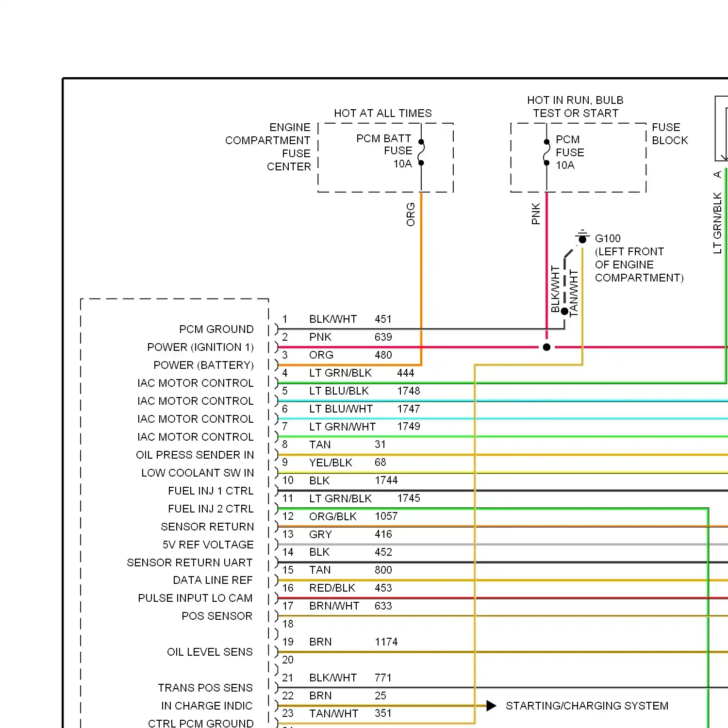Click wire circuit number 633
The width and height of the screenshot is (728, 728).
click(383, 606)
